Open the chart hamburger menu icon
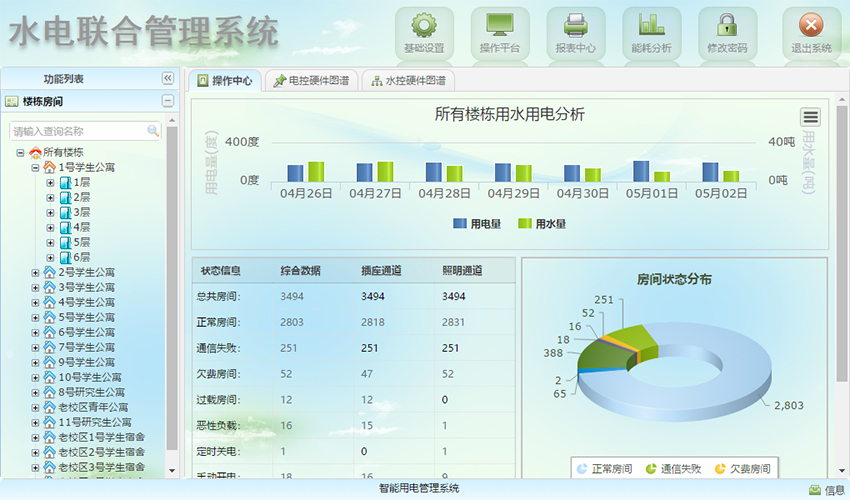This screenshot has width=850, height=500. [811, 118]
